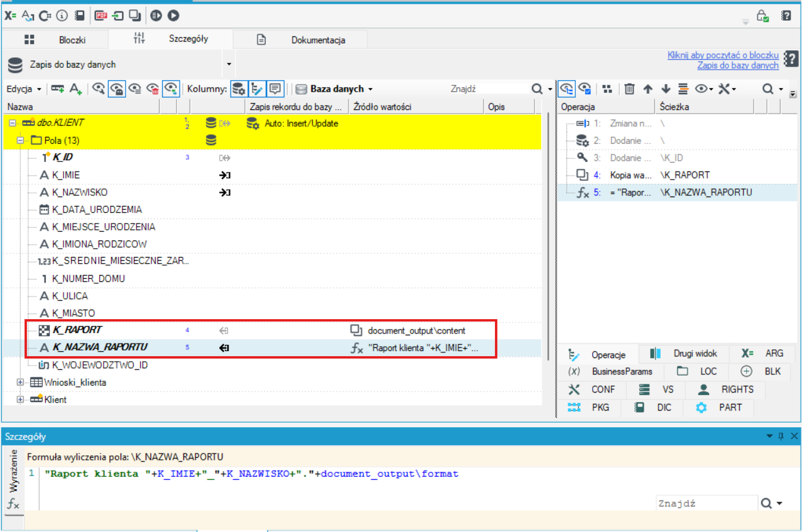Click the Znajdź search field above the tree

[x=489, y=89]
